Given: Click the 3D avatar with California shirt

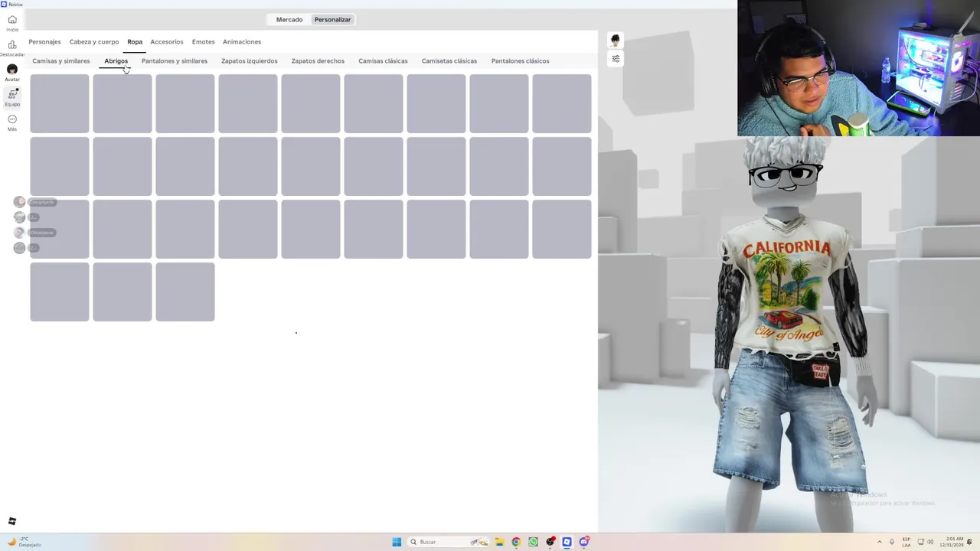Looking at the screenshot, I should click(x=792, y=333).
